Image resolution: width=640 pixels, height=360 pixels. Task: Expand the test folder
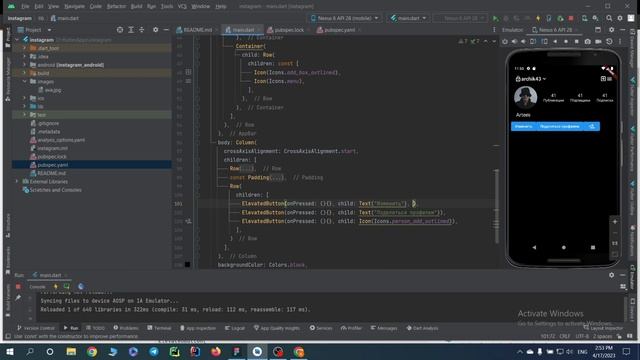24,115
